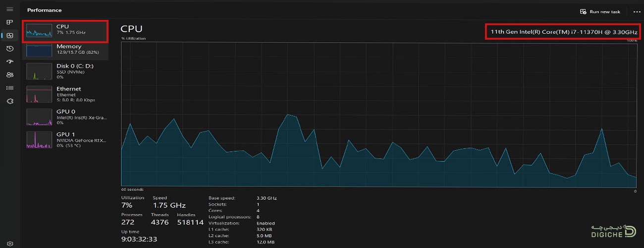This screenshot has width=644, height=248.
Task: Click the 272 processes value
Action: tap(128, 222)
